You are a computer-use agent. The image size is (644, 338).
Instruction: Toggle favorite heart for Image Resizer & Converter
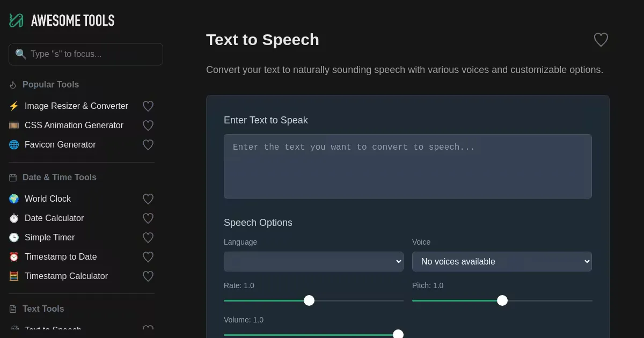click(148, 106)
